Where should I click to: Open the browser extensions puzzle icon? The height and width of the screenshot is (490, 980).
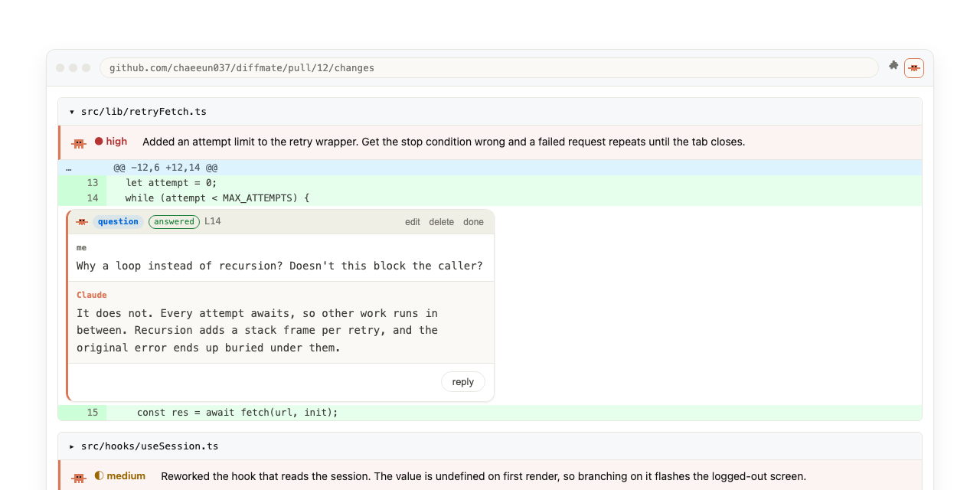(x=893, y=66)
